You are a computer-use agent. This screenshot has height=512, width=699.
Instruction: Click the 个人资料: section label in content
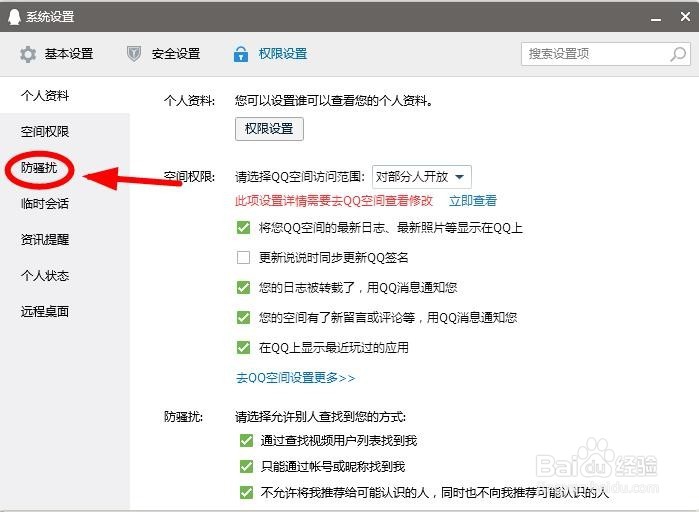[189, 101]
